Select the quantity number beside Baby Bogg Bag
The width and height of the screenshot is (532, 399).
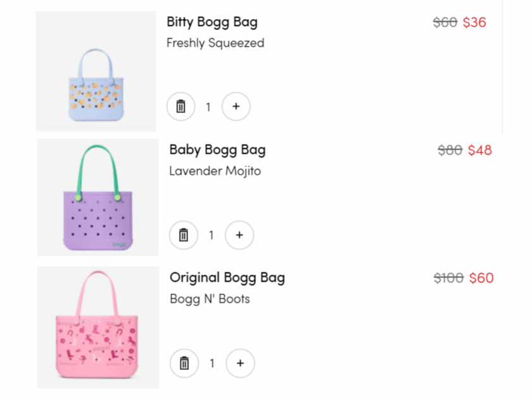(211, 235)
